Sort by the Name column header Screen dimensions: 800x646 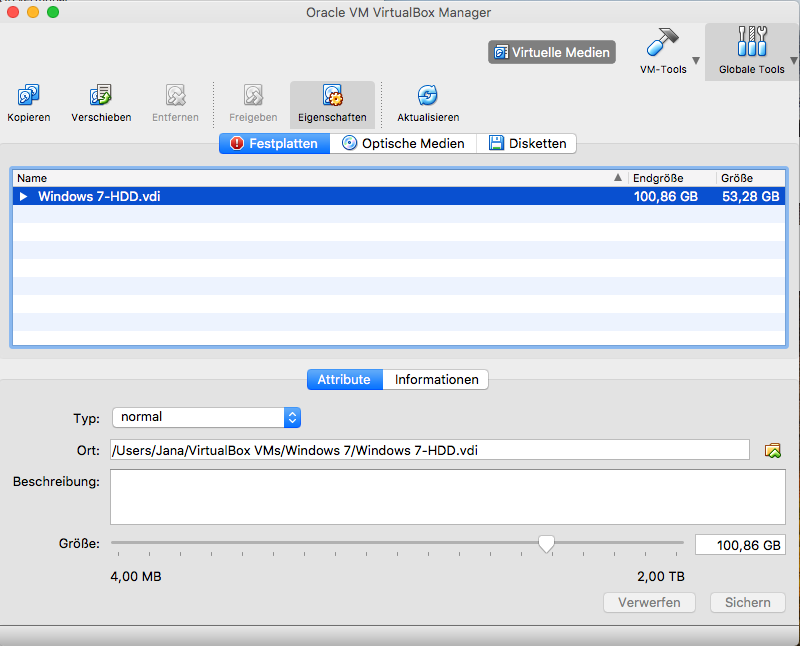(x=320, y=178)
